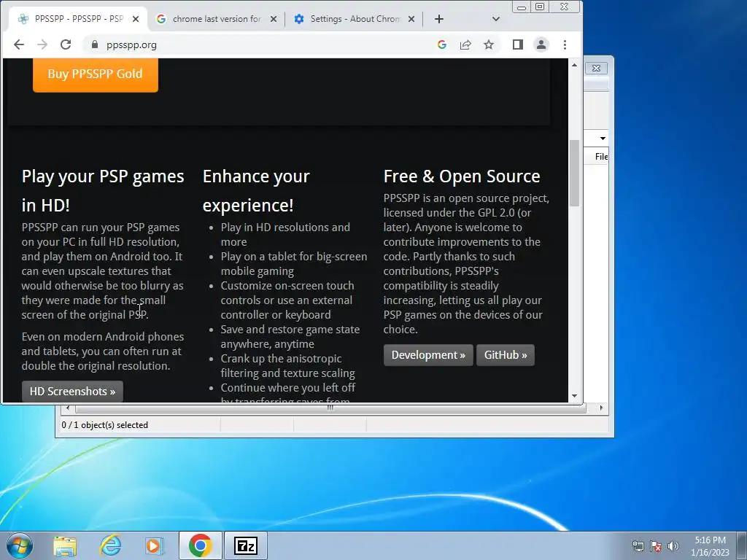Click the Chrome taskbar icon
747x560 pixels.
click(x=200, y=545)
